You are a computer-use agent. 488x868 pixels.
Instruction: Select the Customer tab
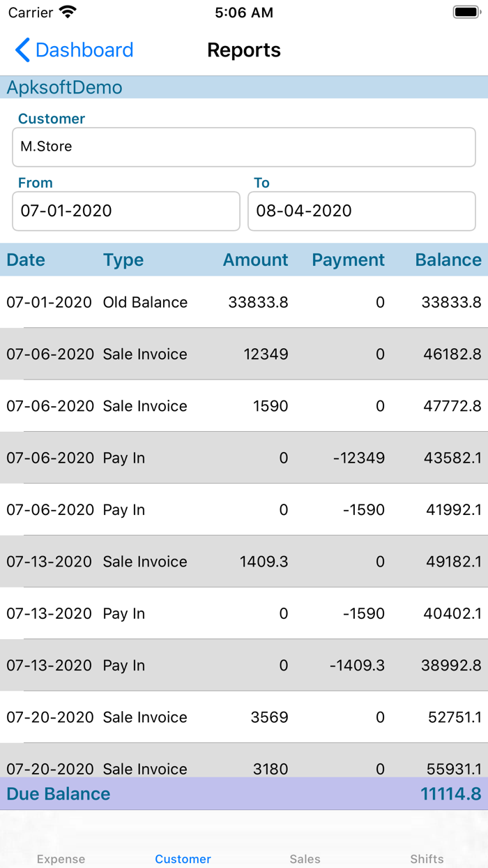(x=183, y=859)
